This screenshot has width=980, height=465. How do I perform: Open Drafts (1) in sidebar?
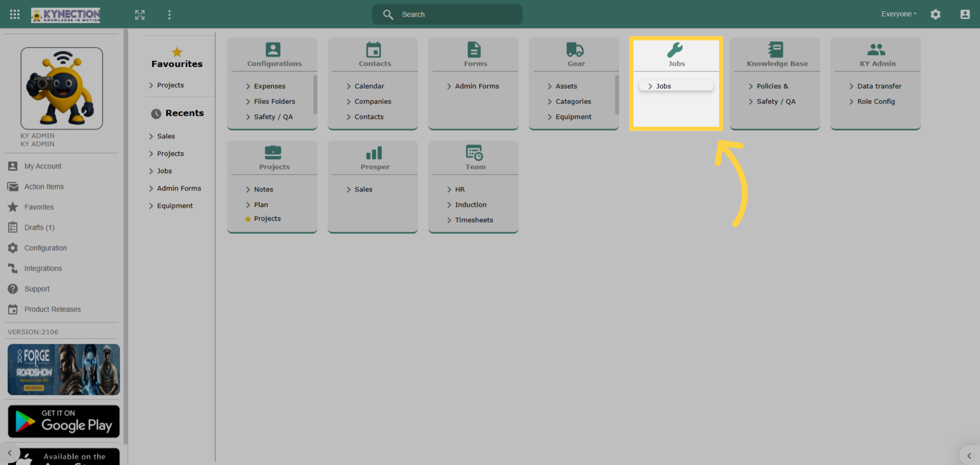pyautogui.click(x=39, y=227)
